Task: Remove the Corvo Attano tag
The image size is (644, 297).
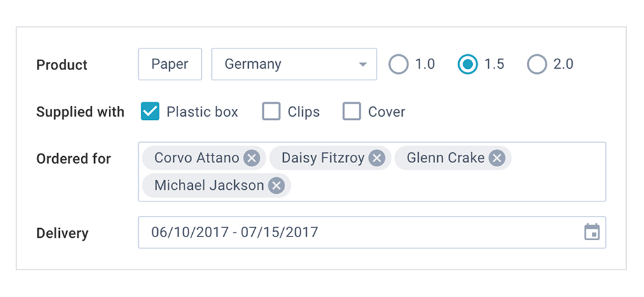Action: point(252,158)
